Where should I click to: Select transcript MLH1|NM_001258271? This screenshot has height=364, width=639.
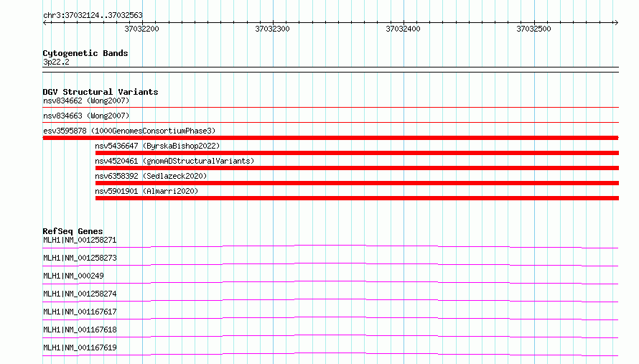tap(80, 240)
